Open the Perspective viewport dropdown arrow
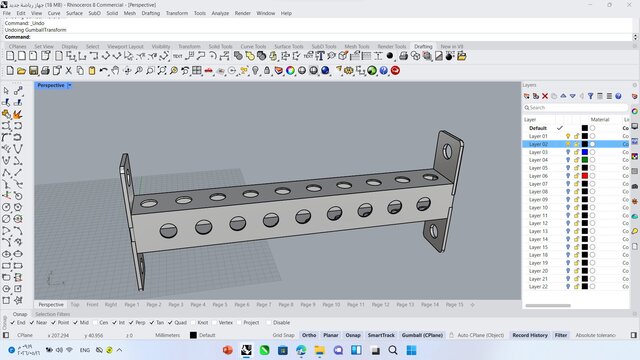The width and height of the screenshot is (640, 360). pos(70,85)
